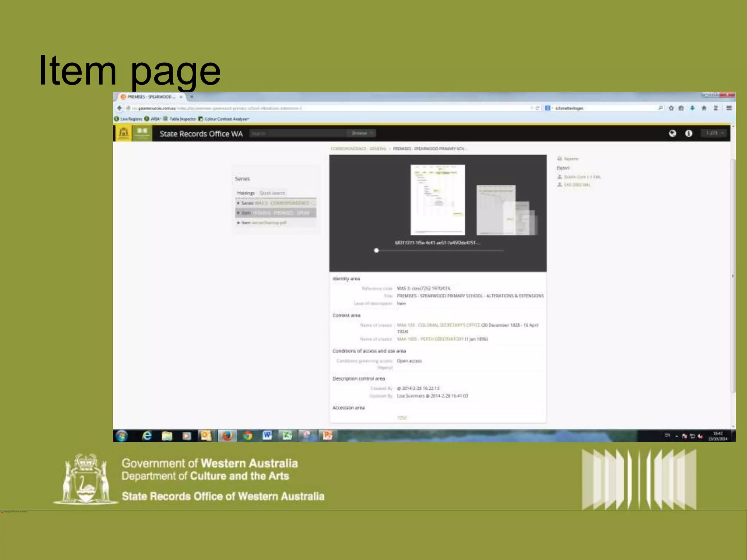Click the browser back arrow button
The height and width of the screenshot is (560, 747).
[119, 108]
